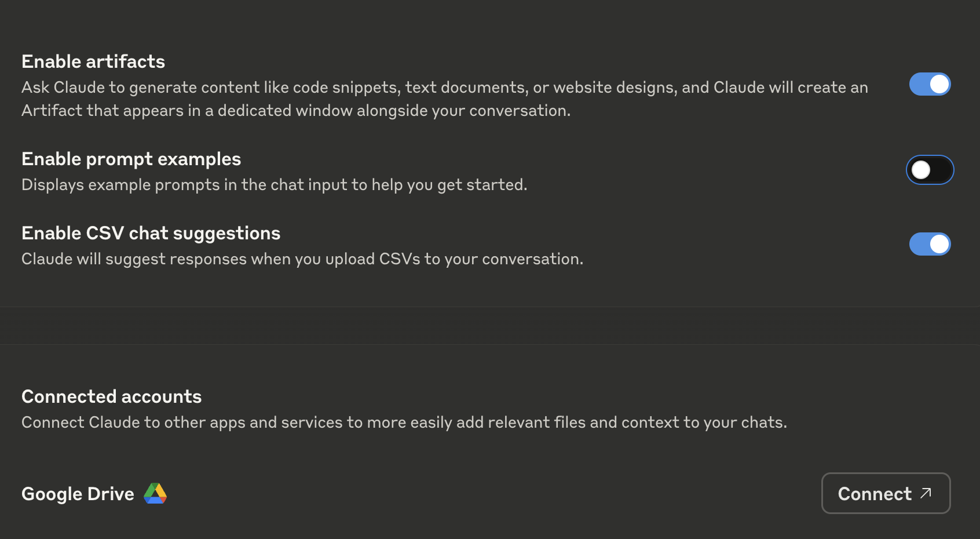Enable the prompt examples toggle
The image size is (980, 539).
click(x=930, y=170)
